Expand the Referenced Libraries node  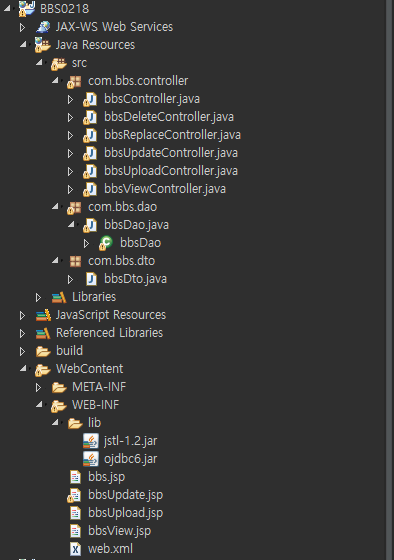click(x=22, y=334)
